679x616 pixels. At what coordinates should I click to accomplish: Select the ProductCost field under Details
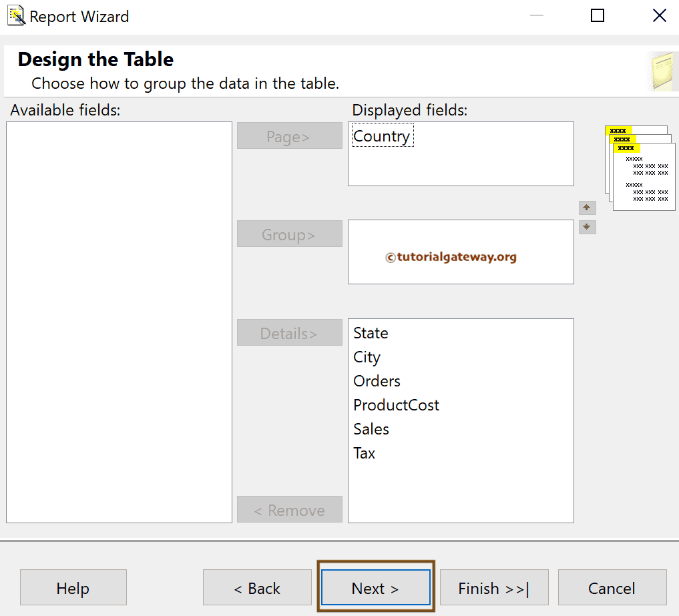[x=396, y=404]
